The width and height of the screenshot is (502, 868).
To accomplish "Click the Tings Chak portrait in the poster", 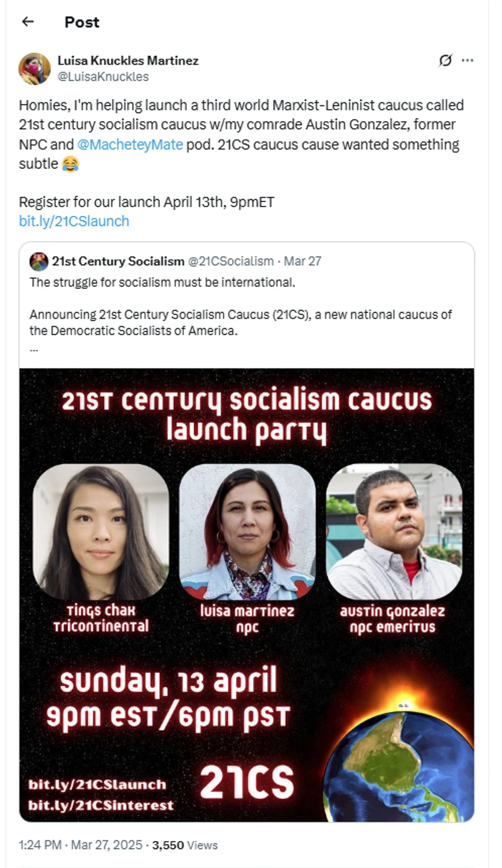I will click(100, 532).
